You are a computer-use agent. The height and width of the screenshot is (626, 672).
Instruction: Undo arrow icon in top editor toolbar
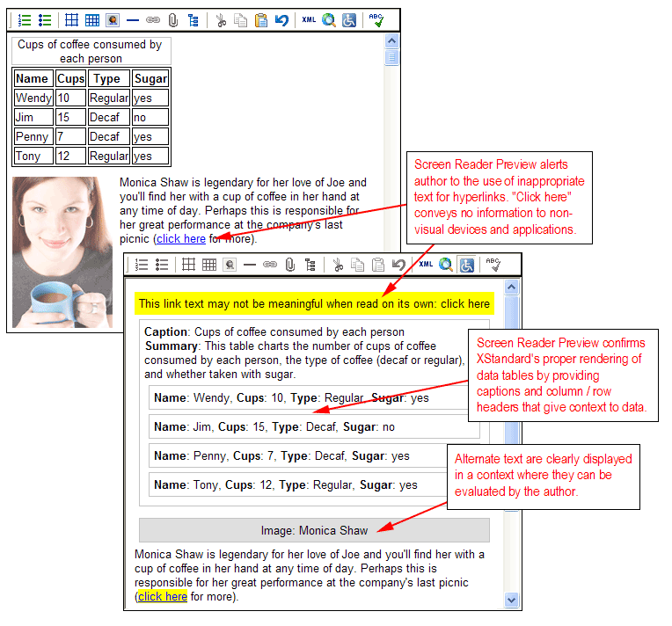pos(281,20)
